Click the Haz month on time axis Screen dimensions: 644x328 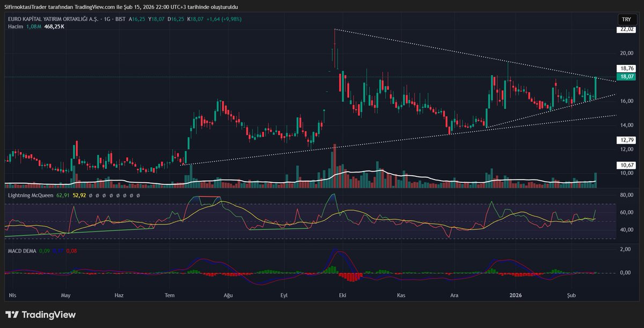point(119,295)
